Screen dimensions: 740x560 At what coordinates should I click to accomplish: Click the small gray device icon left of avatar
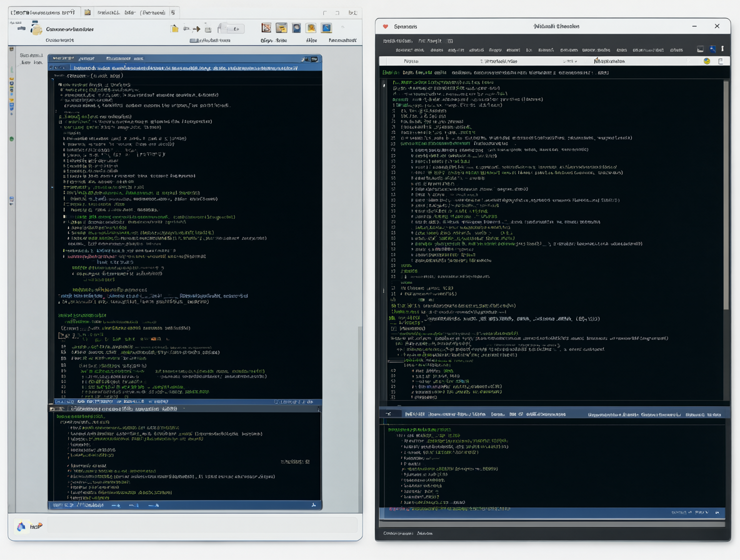(21, 28)
